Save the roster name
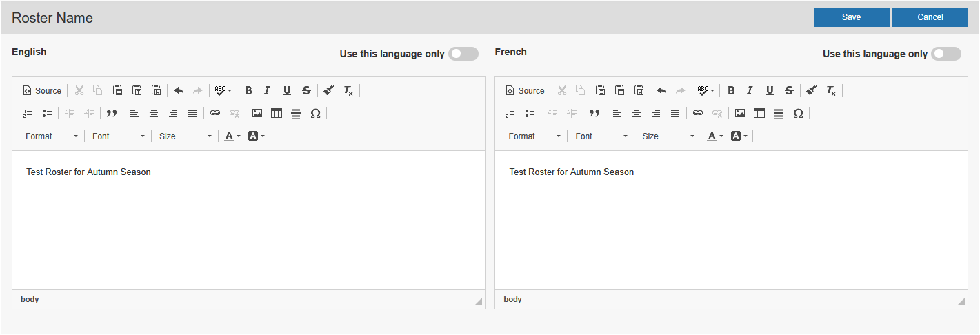Viewport: 980px width, 335px height. (851, 17)
